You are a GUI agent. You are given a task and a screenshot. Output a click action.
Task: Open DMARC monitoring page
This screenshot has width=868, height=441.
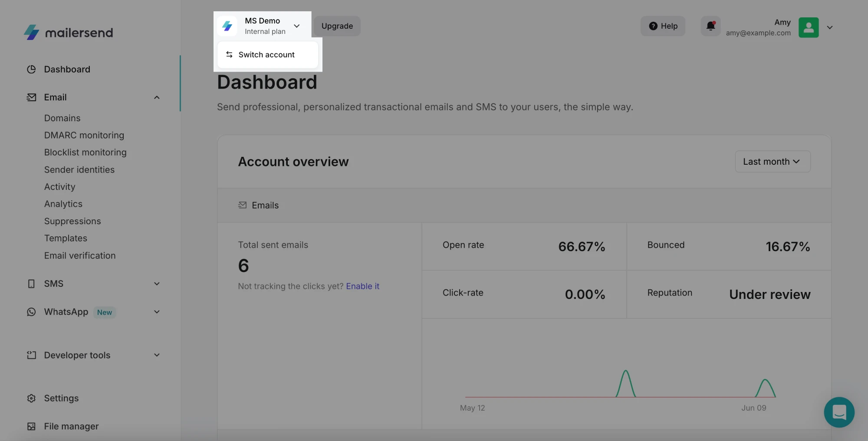pyautogui.click(x=84, y=135)
